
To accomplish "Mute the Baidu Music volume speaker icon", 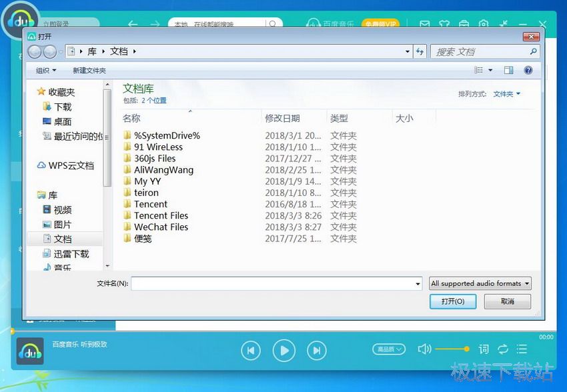I will [424, 349].
